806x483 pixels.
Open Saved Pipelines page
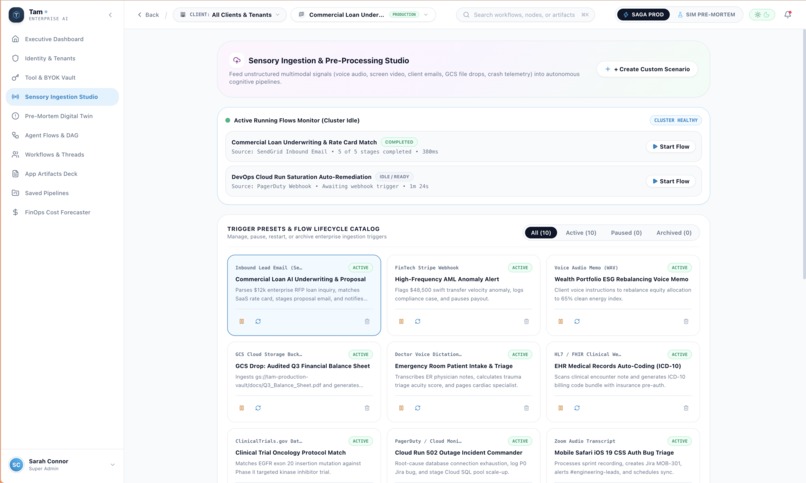62,193
